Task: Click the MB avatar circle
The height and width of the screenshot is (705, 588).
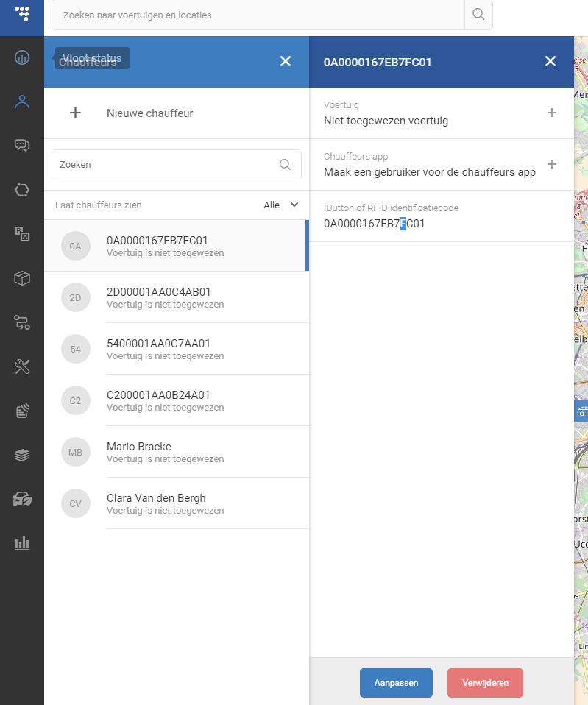Action: point(76,452)
